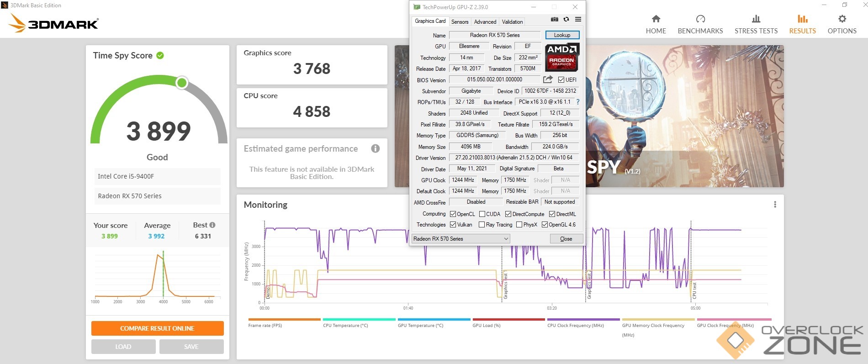868x364 pixels.
Task: Click GPU-Z screenshot camera icon
Action: tap(554, 19)
